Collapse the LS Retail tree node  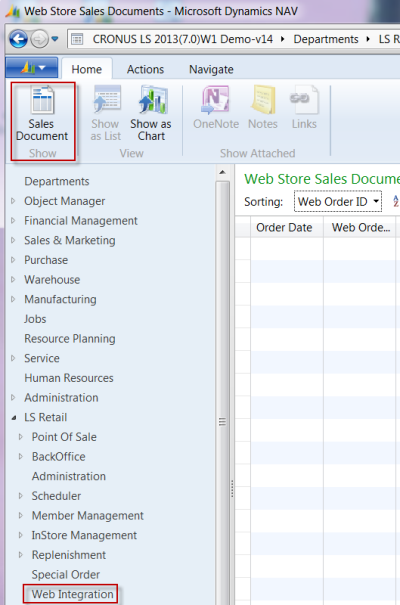[x=14, y=417]
